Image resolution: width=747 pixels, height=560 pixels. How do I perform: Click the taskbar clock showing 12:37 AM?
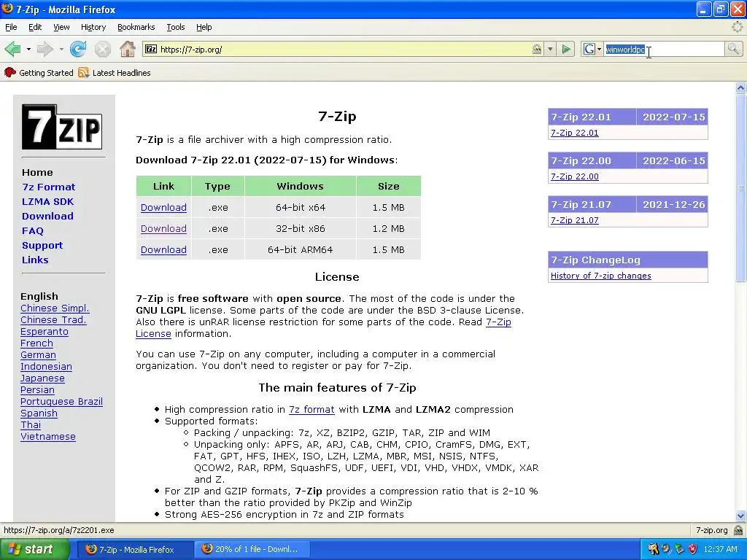pos(720,549)
